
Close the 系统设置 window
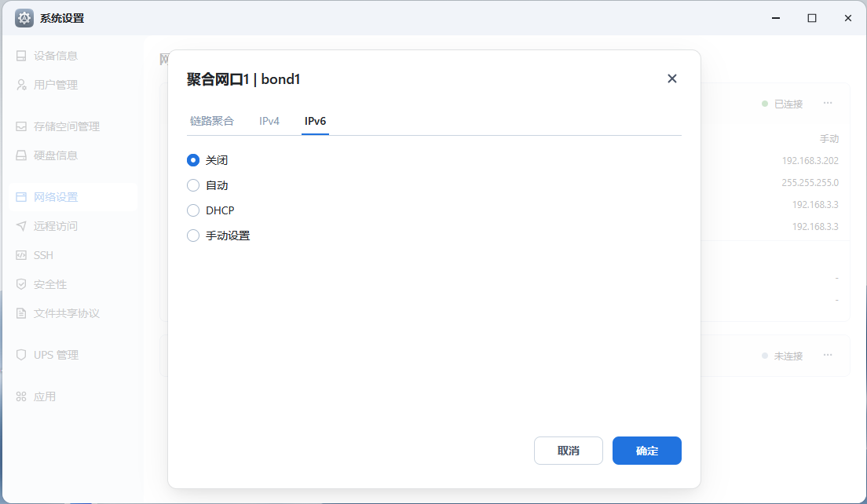tap(847, 18)
